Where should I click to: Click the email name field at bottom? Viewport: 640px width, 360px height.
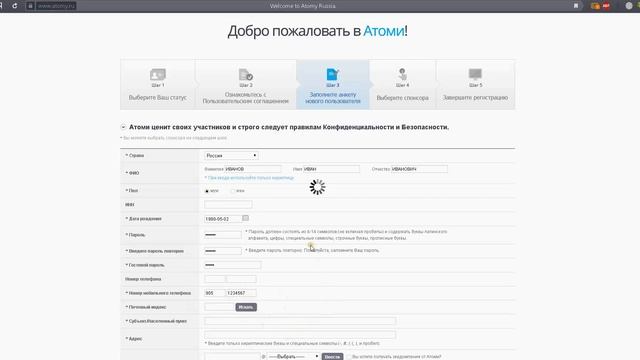click(x=232, y=356)
